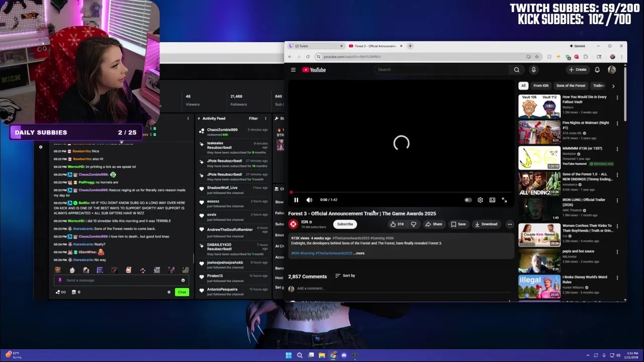Open options for Five Nights at Walmart video
644x362 pixels.
pos(617,123)
